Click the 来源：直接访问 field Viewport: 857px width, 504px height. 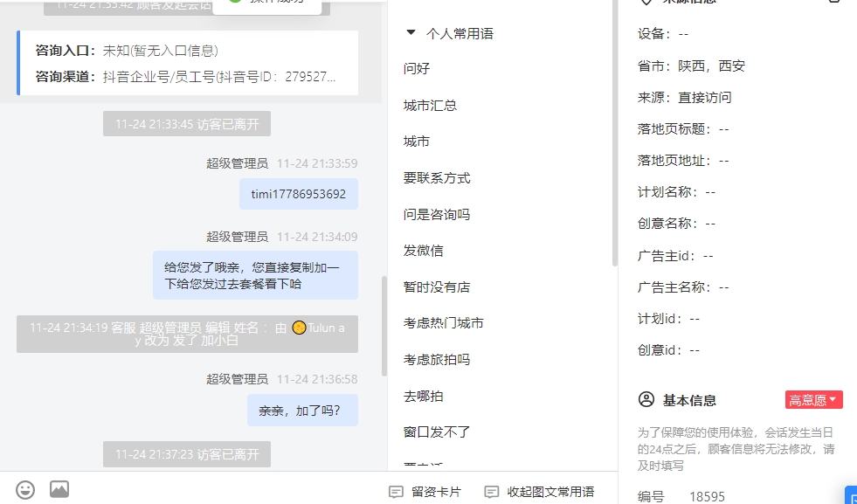(x=684, y=98)
